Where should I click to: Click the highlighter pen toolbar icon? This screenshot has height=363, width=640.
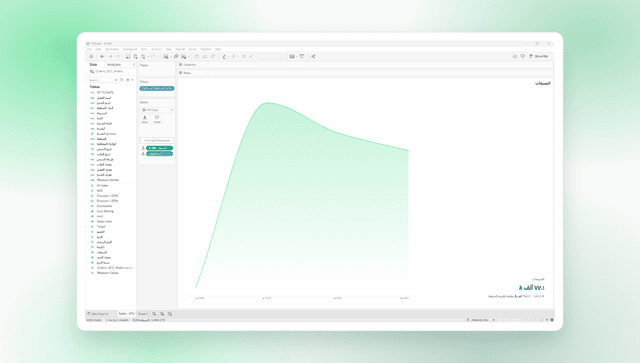pos(224,56)
